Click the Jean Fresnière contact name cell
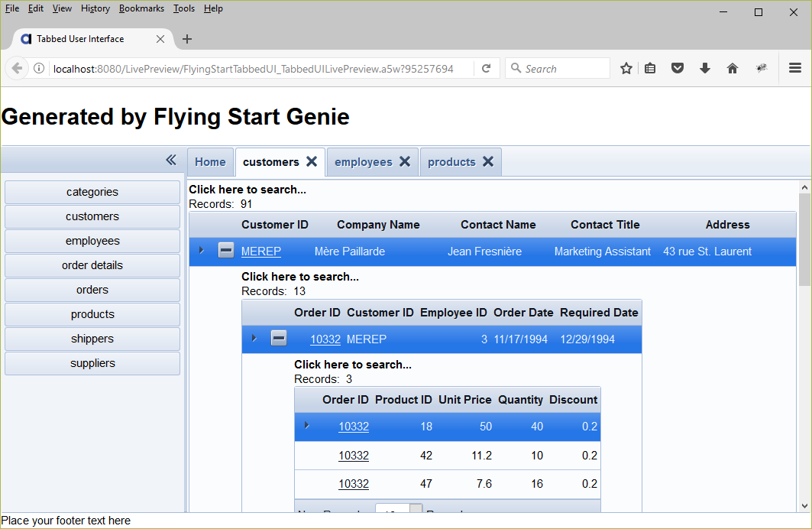This screenshot has height=529, width=812. click(485, 252)
